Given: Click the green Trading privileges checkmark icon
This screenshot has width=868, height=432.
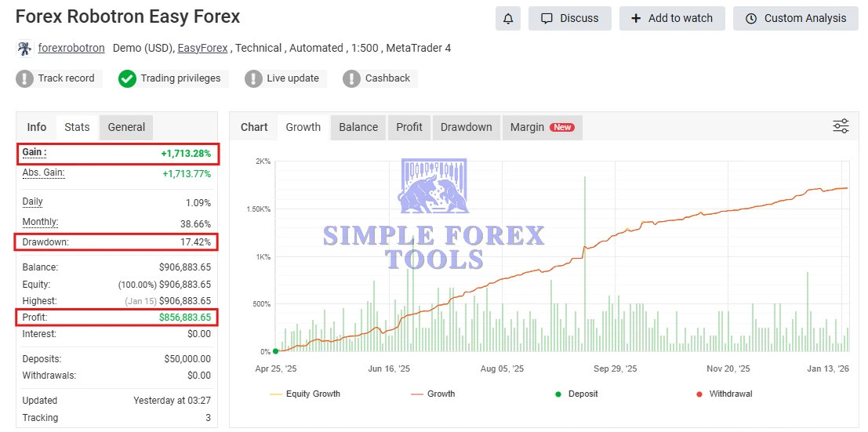Looking at the screenshot, I should coord(127,78).
